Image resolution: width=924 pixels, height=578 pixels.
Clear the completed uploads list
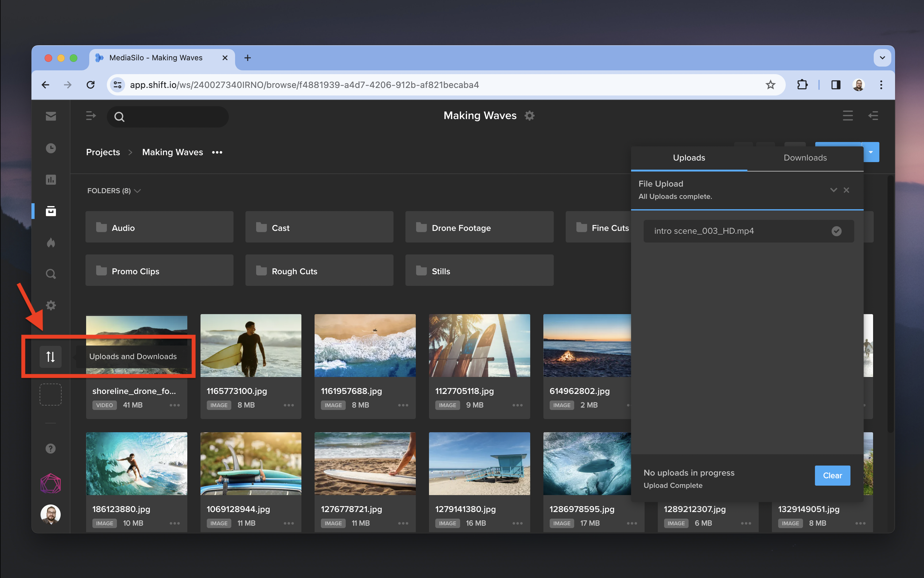832,476
